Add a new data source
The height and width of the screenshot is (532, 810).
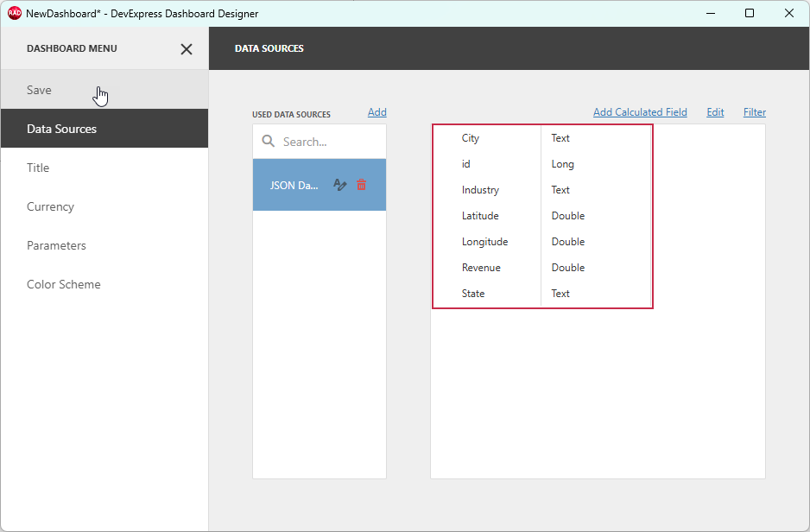click(x=377, y=111)
